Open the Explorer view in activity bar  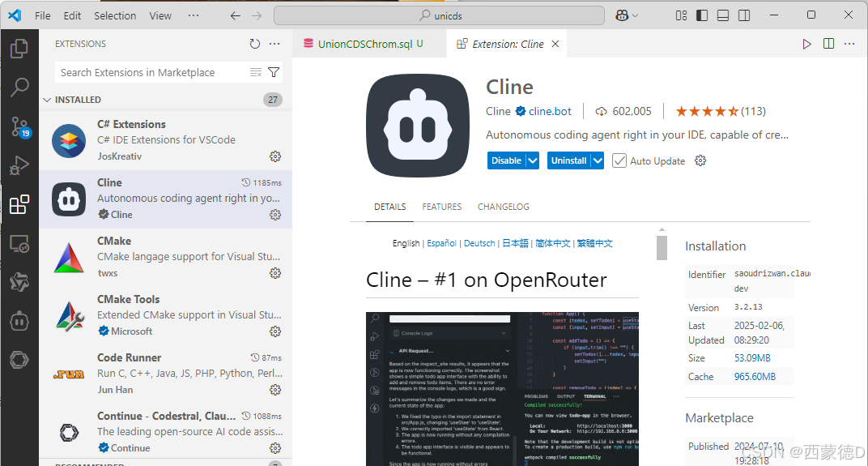coord(19,49)
